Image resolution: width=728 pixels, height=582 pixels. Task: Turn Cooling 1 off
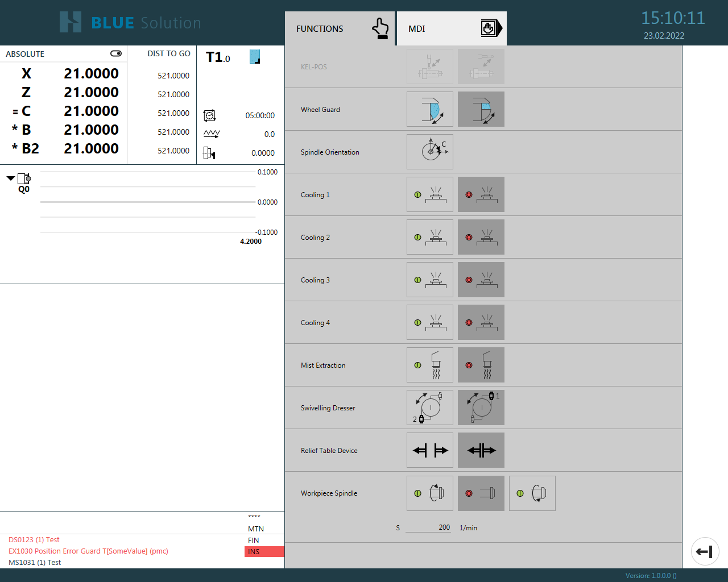point(481,194)
